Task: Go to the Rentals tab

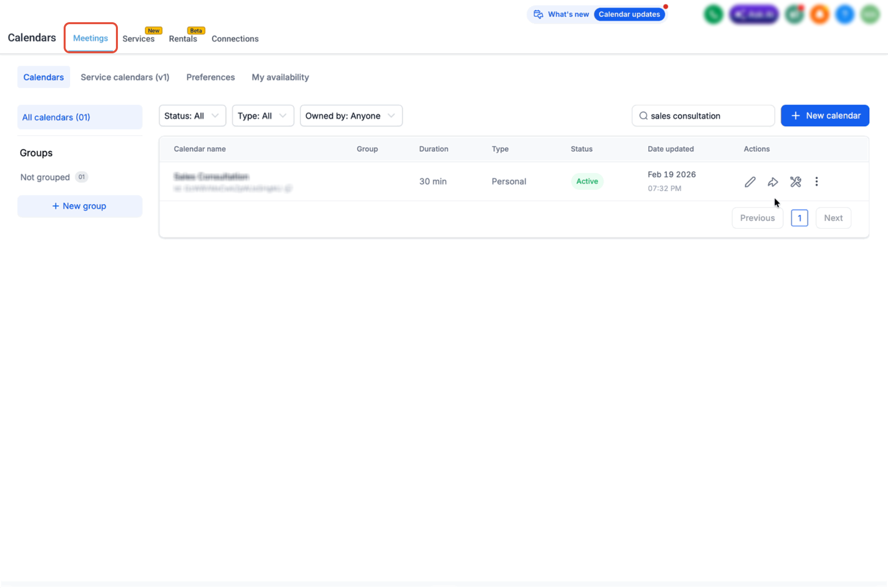Action: 183,38
